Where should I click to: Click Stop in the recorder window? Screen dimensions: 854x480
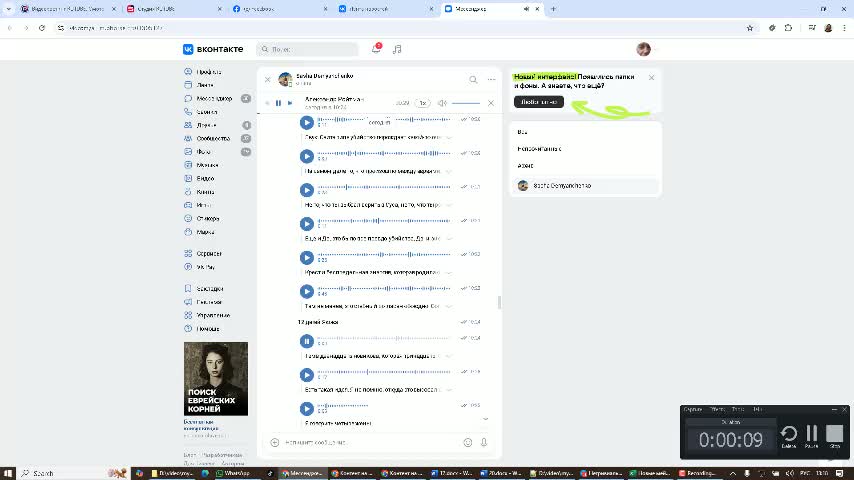tap(834, 436)
